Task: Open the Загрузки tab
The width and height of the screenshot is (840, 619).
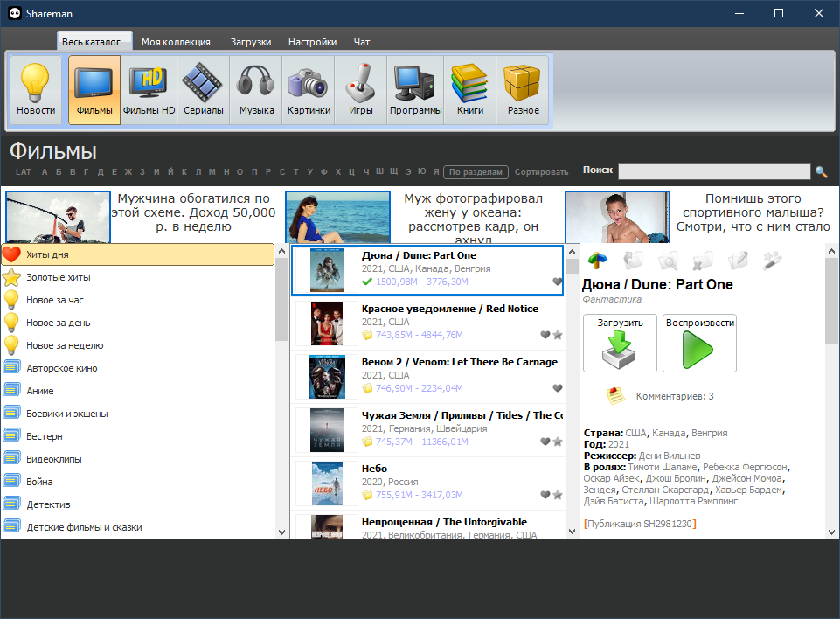Action: pyautogui.click(x=251, y=42)
